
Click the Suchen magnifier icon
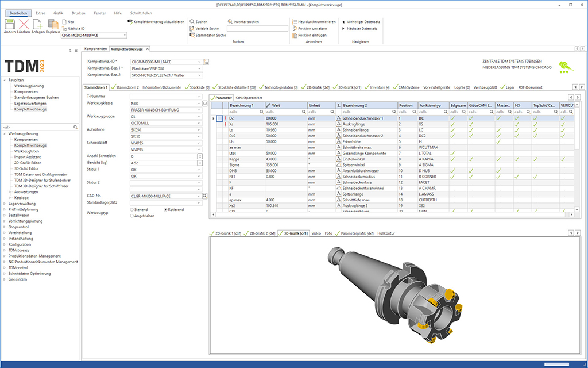[x=192, y=22]
